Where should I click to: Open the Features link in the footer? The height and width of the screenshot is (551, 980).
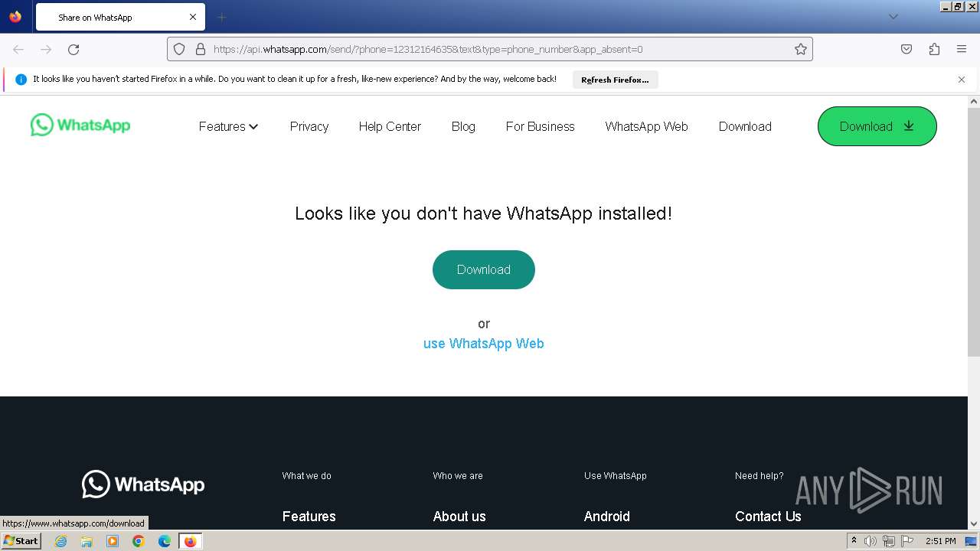click(x=309, y=517)
